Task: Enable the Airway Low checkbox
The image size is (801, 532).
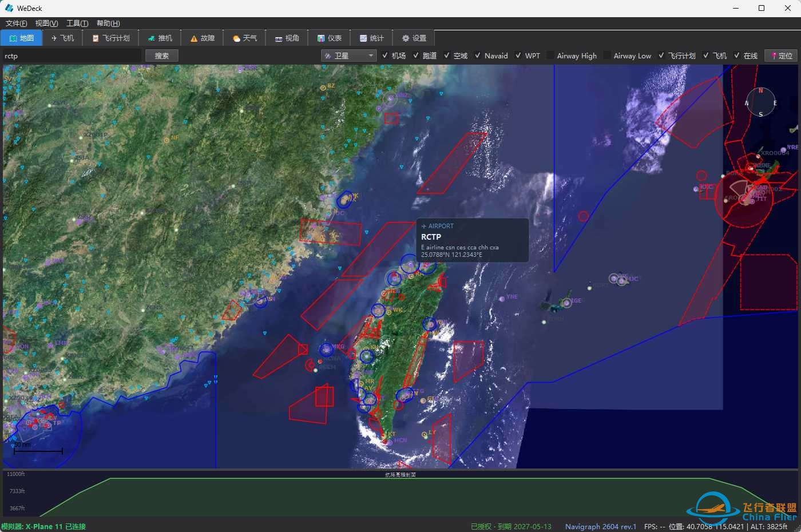Action: point(607,55)
